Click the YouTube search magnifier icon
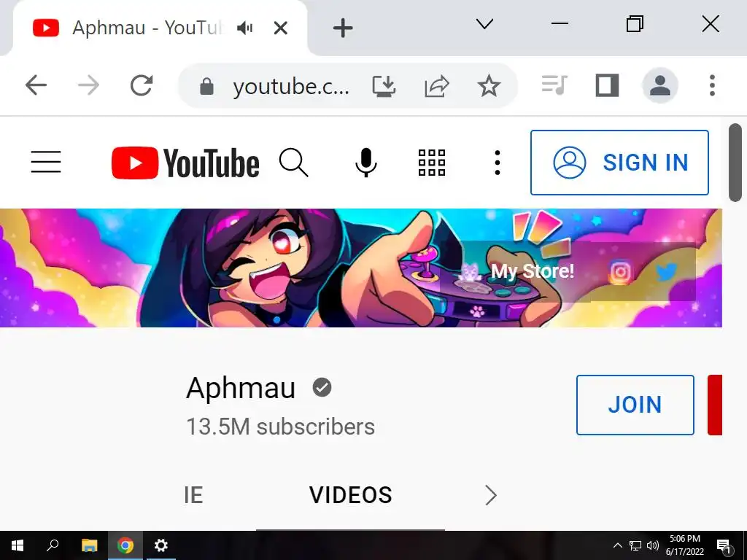Screen dimensions: 747x560 coord(293,163)
